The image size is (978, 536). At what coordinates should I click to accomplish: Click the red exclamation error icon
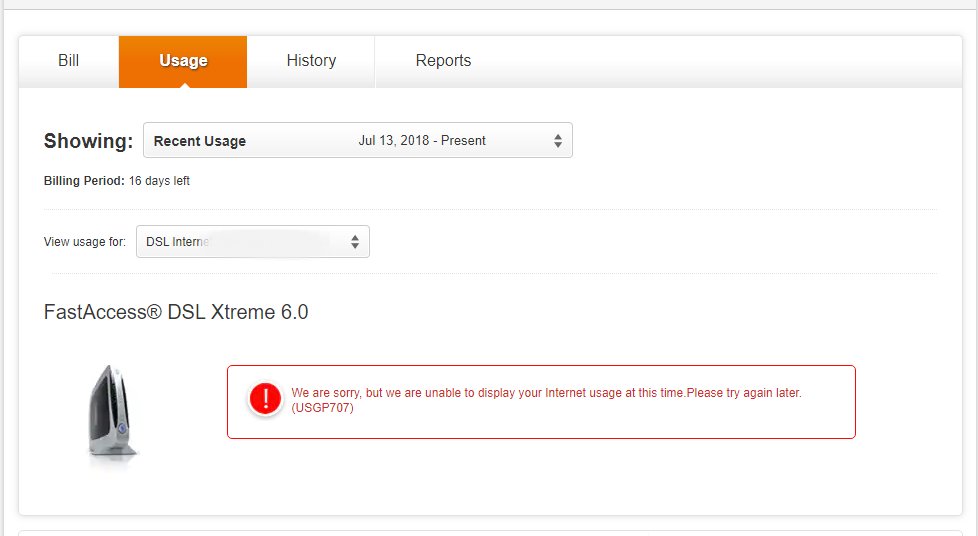coord(265,399)
